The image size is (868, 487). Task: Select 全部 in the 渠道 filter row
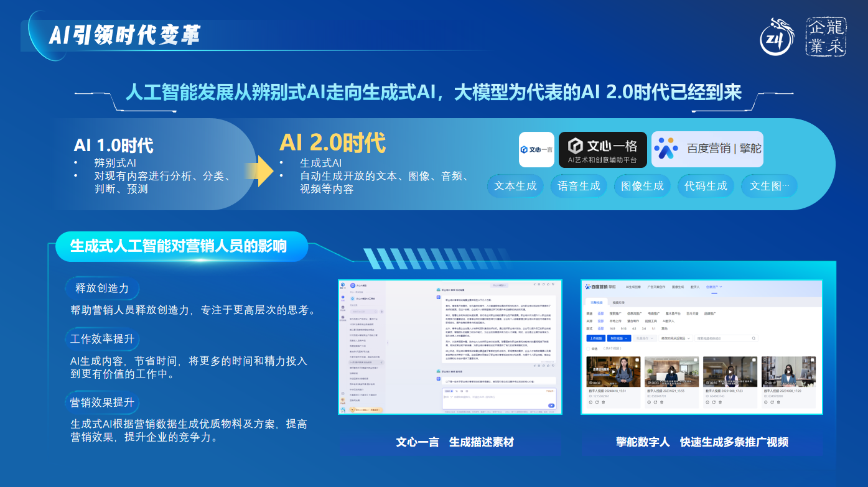point(601,313)
